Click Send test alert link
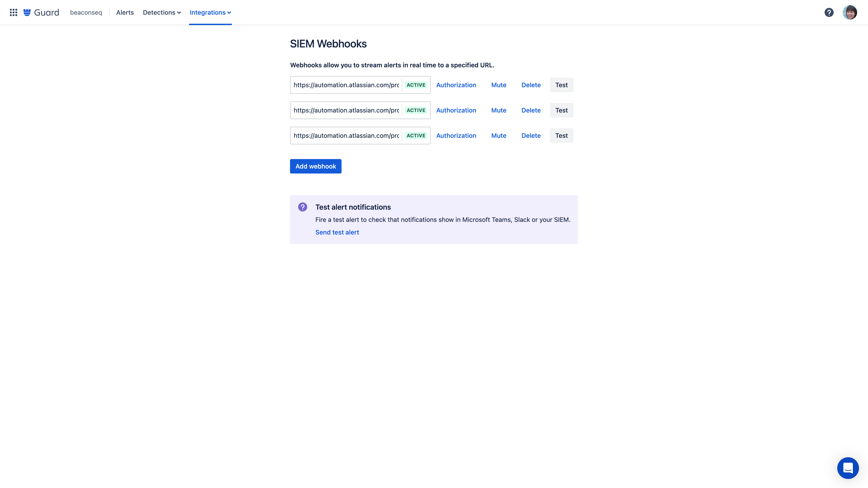The width and height of the screenshot is (868, 488). pos(337,232)
